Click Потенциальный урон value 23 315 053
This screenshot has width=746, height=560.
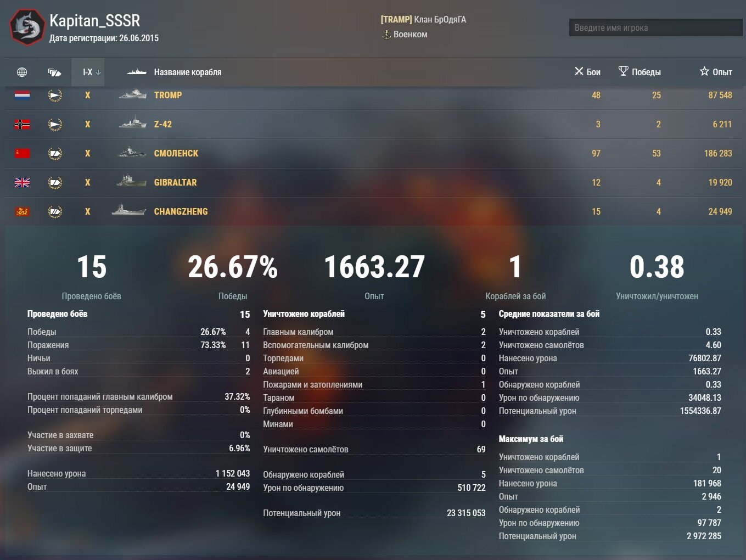tap(466, 513)
